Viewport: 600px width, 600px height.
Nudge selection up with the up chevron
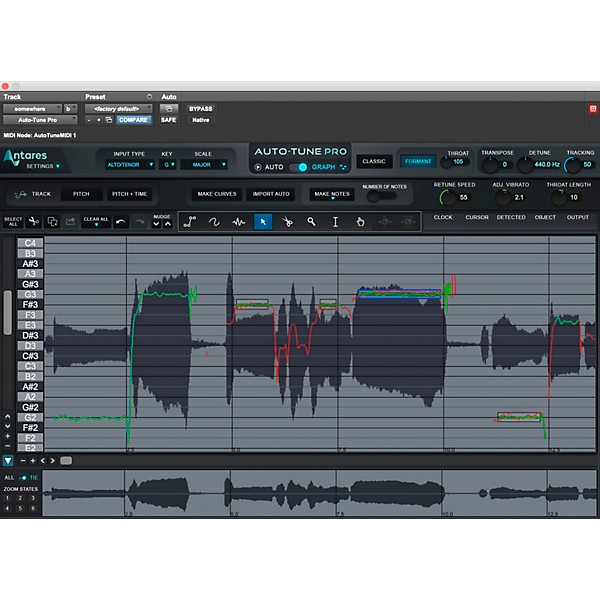pyautogui.click(x=168, y=225)
